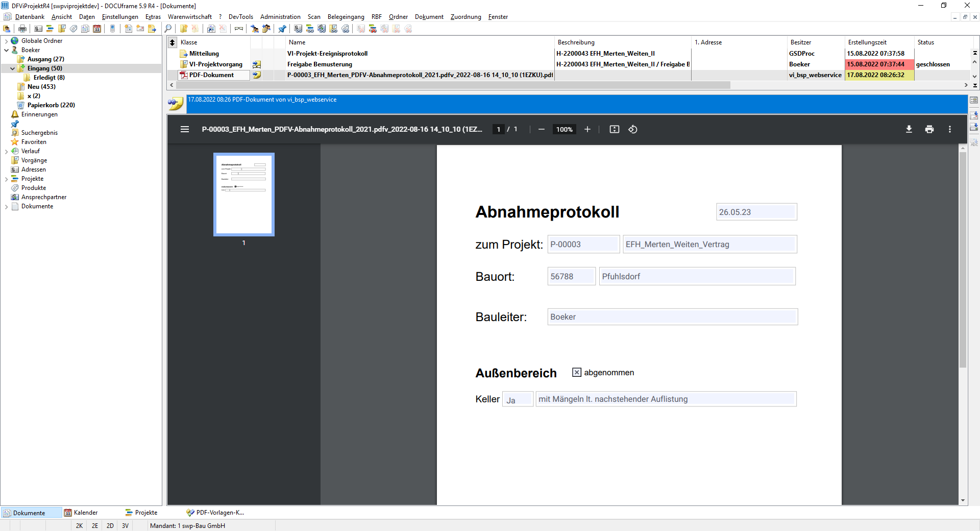The width and height of the screenshot is (980, 531).
Task: Click the list's right scroll arrow
Action: click(x=966, y=85)
